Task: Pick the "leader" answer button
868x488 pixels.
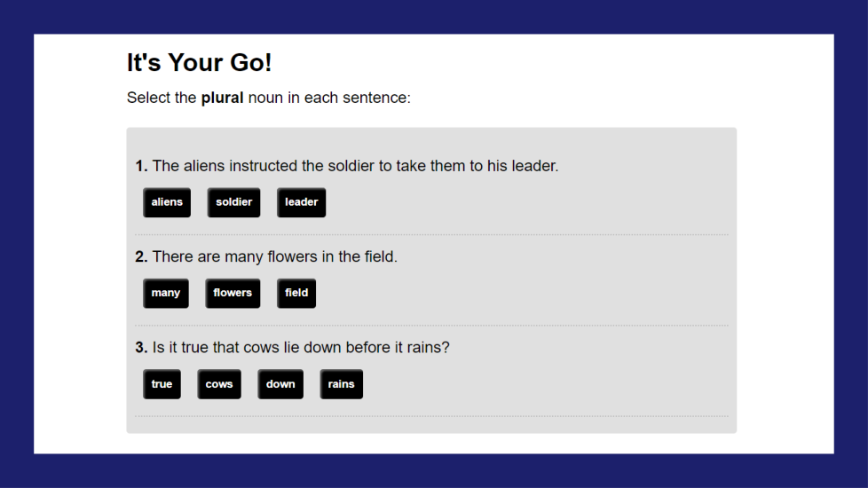Action: 301,202
